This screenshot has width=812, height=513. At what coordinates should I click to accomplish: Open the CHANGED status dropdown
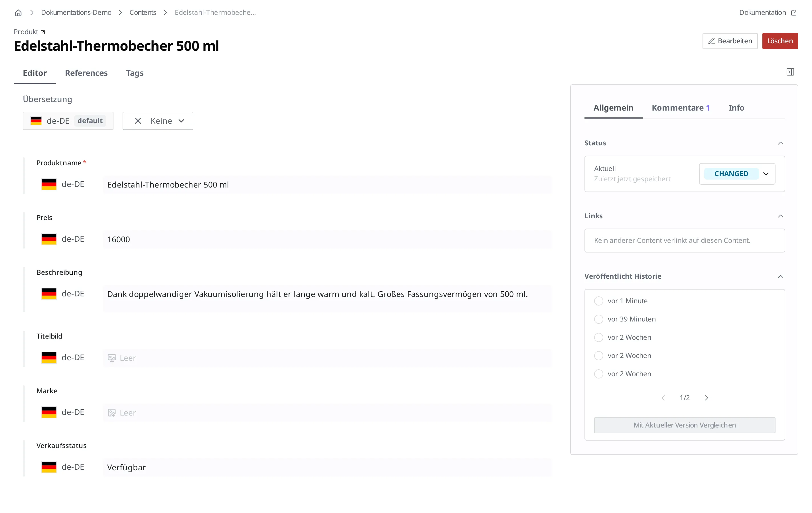coord(737,174)
